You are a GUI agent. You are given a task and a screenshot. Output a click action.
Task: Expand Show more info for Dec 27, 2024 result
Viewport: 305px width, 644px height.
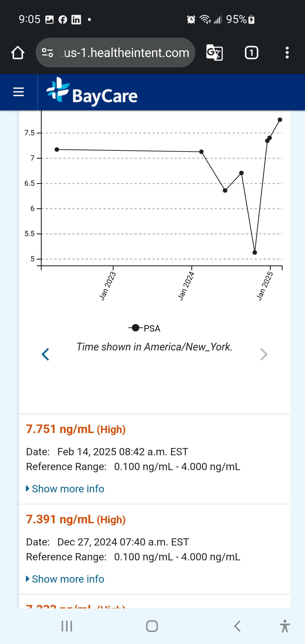(65, 579)
